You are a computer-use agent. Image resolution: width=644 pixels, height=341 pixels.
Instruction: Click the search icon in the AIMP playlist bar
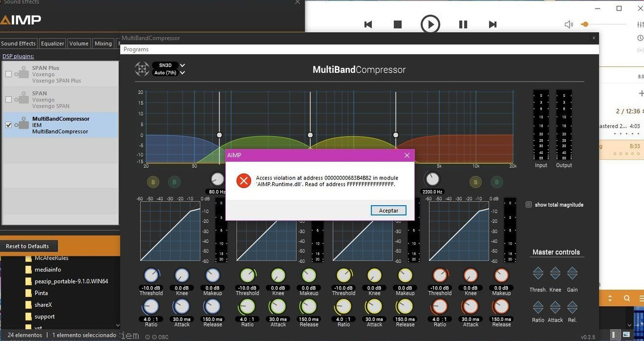(627, 298)
